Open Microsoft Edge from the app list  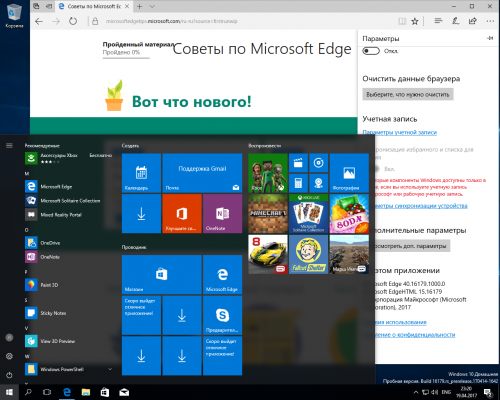(x=68, y=187)
